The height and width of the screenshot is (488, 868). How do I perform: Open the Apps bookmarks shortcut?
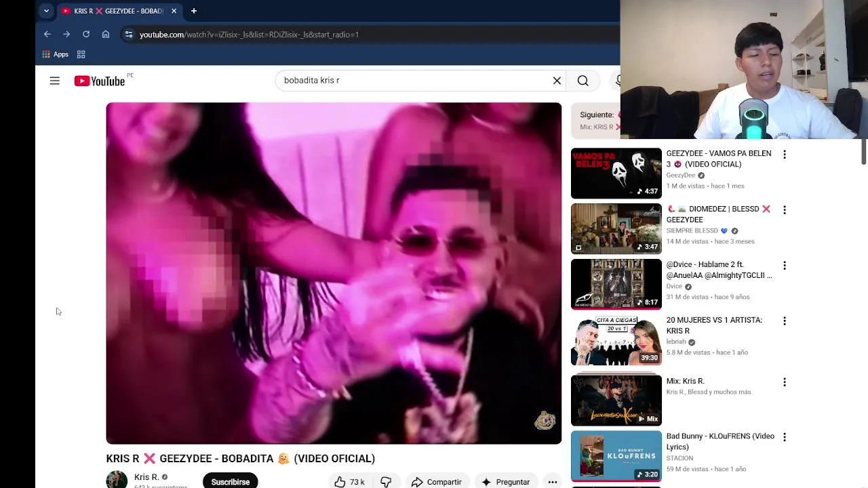point(56,54)
